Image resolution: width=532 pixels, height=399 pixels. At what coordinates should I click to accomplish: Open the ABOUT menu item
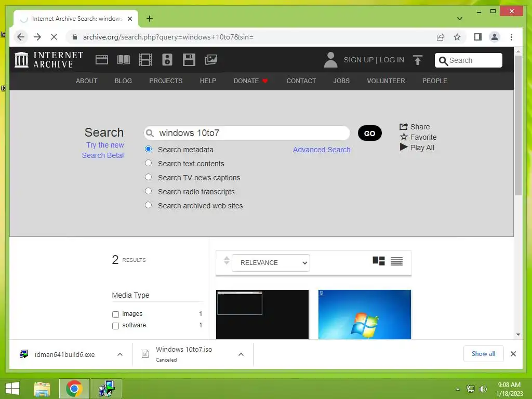click(87, 81)
